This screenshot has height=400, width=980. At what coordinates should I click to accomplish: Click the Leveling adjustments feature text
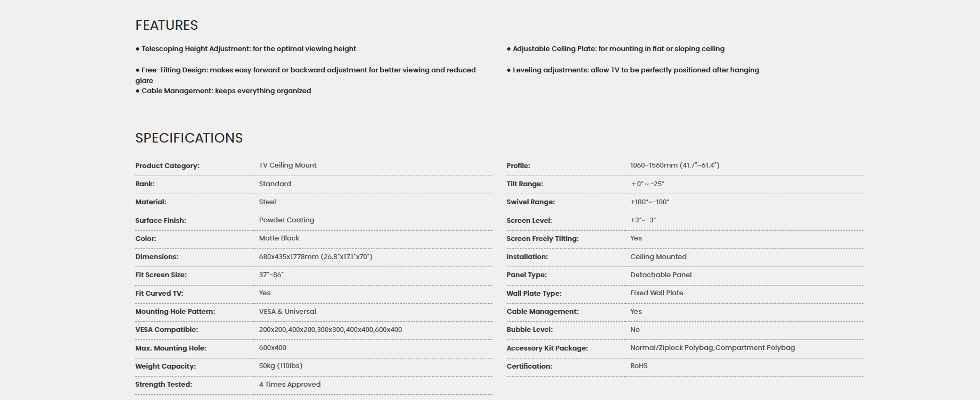(x=633, y=70)
